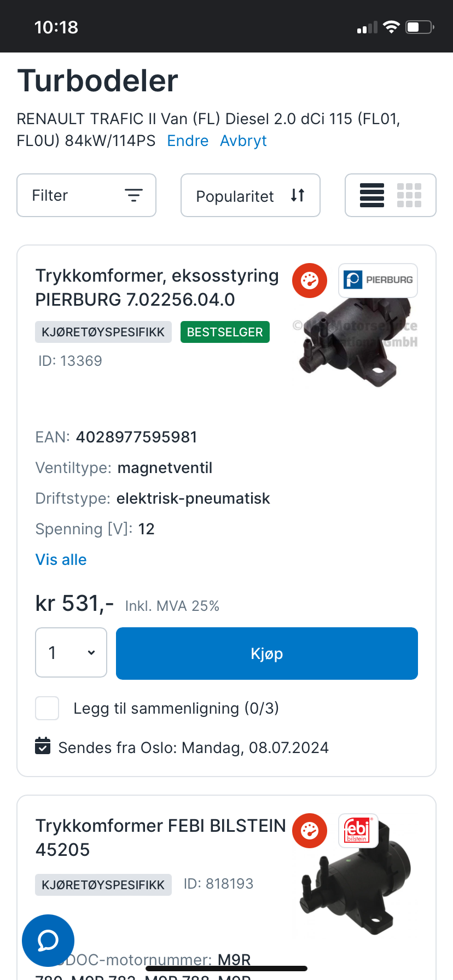The image size is (453, 980).
Task: Switch to list view layout icon
Action: point(372,195)
